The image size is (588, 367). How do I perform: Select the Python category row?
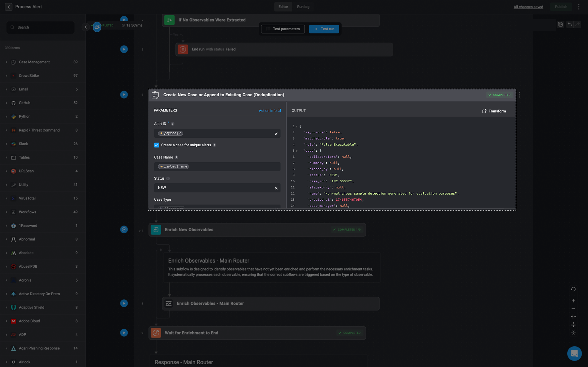[43, 117]
